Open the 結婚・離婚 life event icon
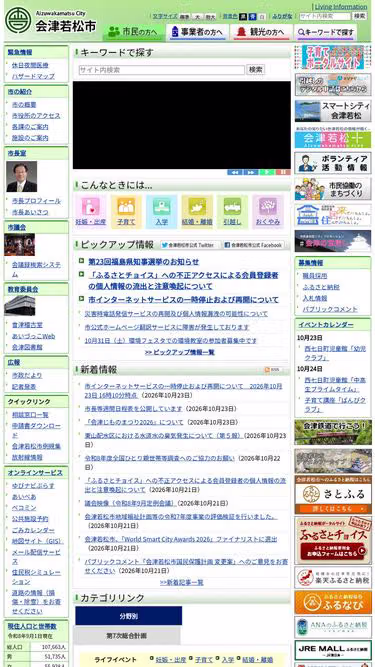The width and height of the screenshot is (375, 667). [197, 211]
